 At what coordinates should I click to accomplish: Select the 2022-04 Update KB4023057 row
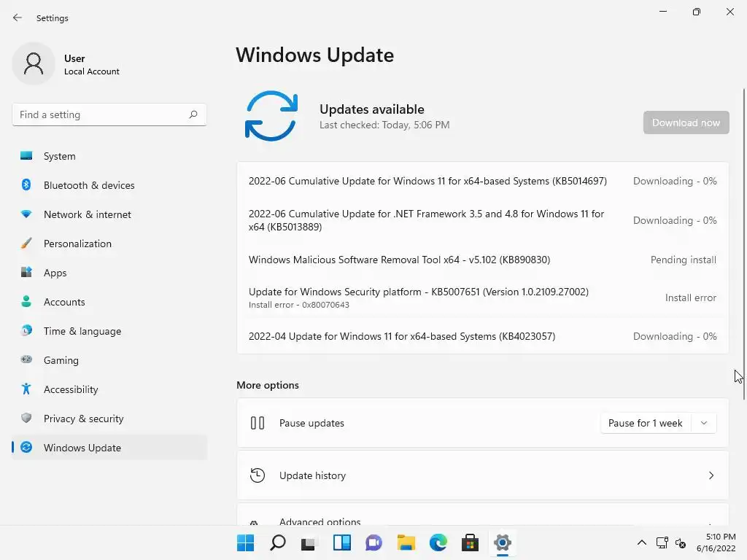(483, 336)
